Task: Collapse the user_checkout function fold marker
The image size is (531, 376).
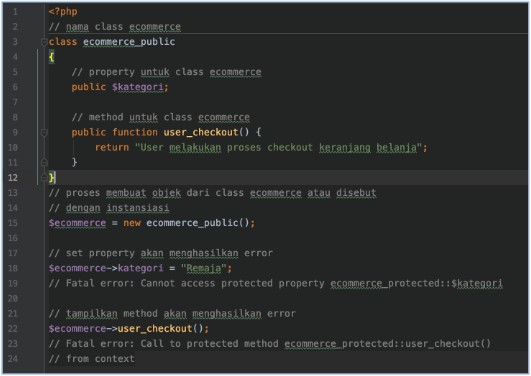Action: [x=44, y=132]
